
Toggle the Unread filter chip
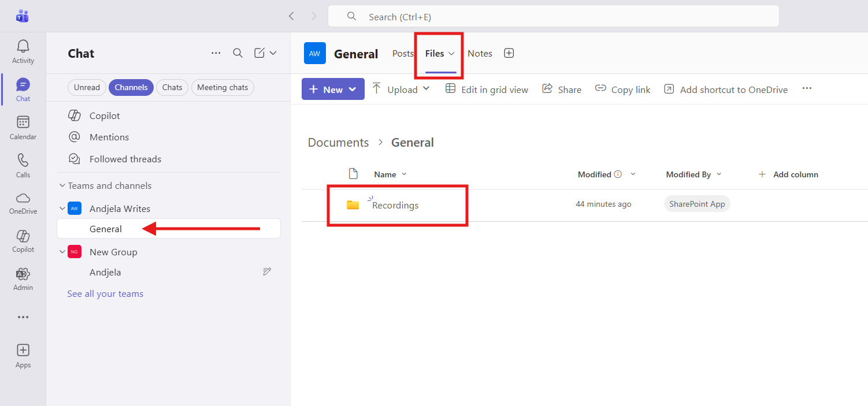point(87,88)
